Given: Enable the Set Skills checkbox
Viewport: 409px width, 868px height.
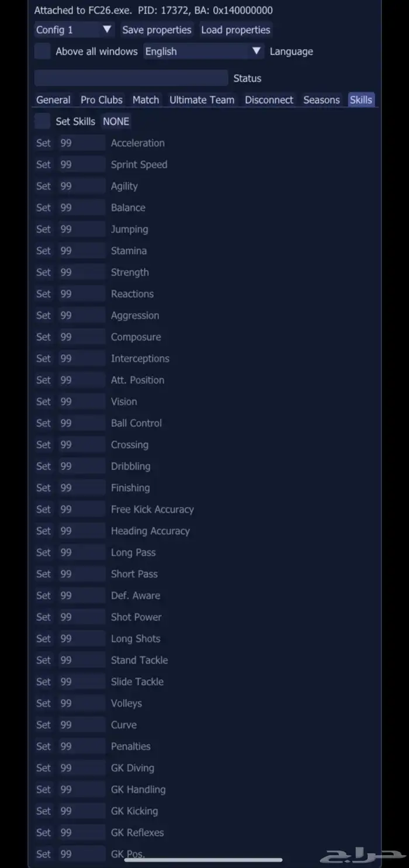Looking at the screenshot, I should pos(42,121).
